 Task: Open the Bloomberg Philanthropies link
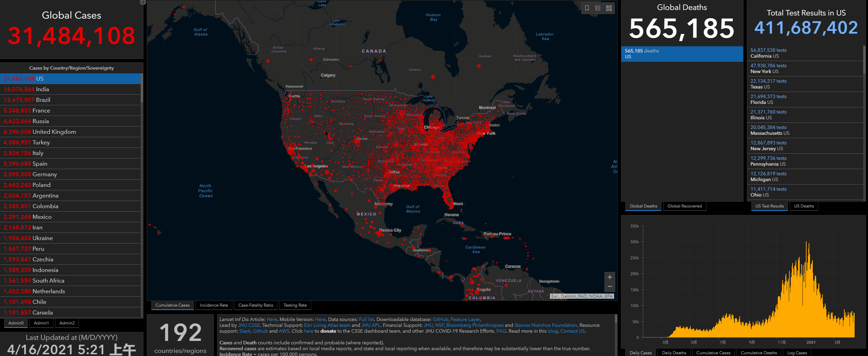tap(475, 325)
